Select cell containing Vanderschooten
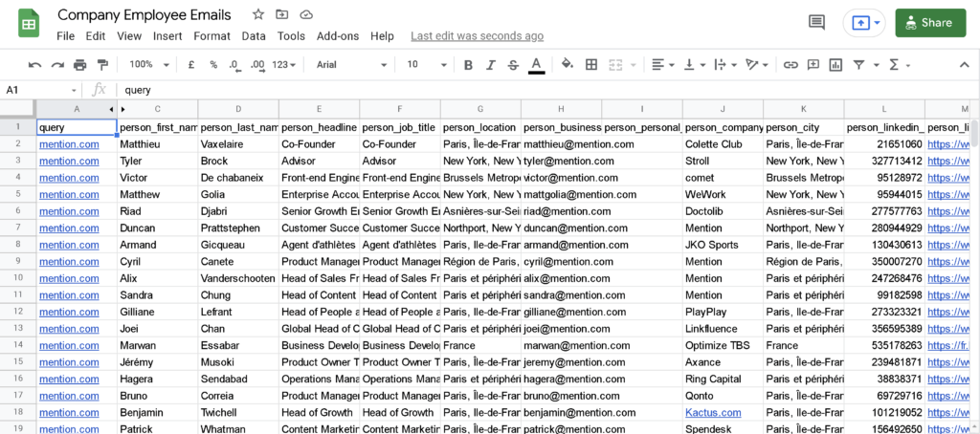 [x=238, y=278]
